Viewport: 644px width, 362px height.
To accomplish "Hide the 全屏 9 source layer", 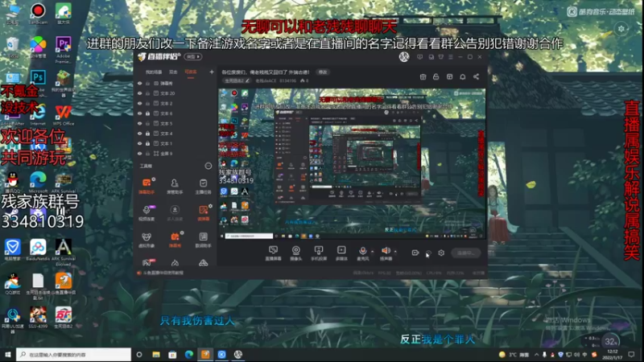I will (139, 154).
